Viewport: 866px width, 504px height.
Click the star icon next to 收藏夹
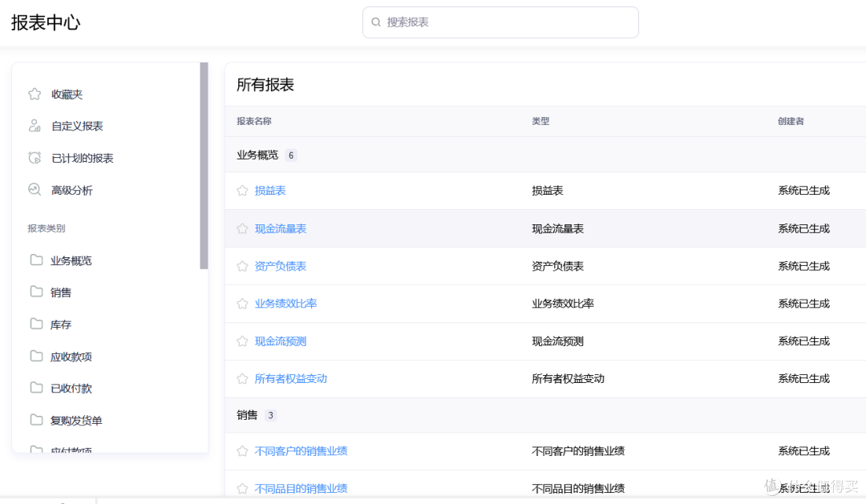coord(34,94)
